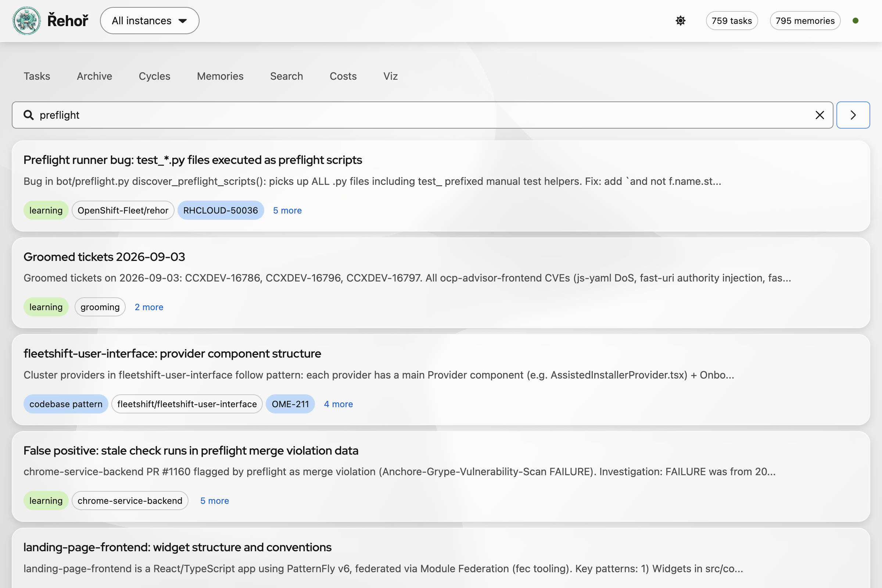
Task: Click description starting 'Groomed tickets on 2026-09-03'
Action: (407, 278)
